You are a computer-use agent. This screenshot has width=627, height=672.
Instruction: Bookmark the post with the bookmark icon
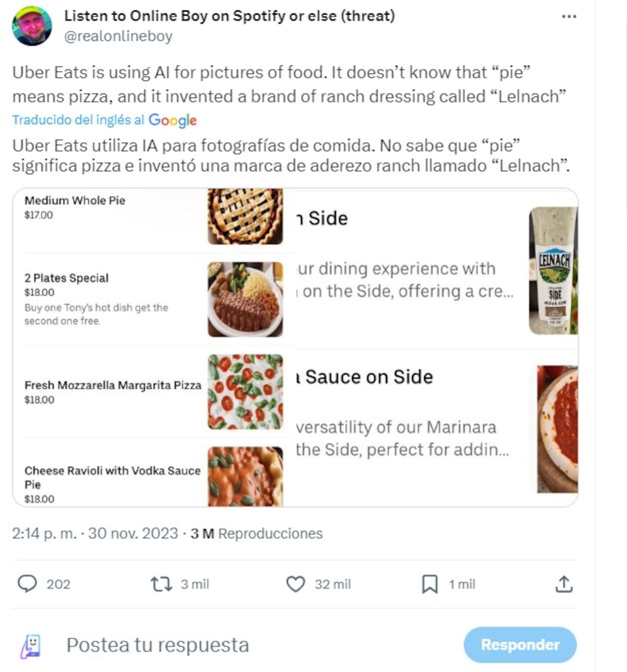point(429,584)
